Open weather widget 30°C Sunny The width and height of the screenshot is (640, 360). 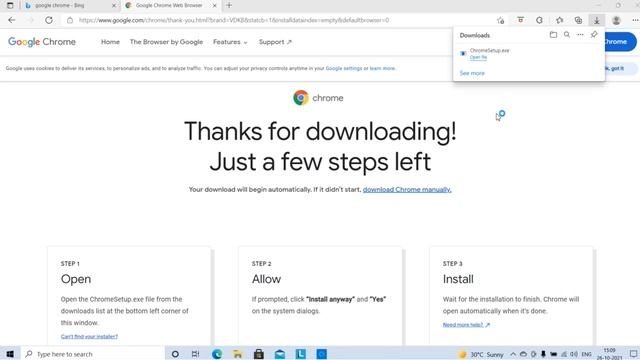click(481, 354)
